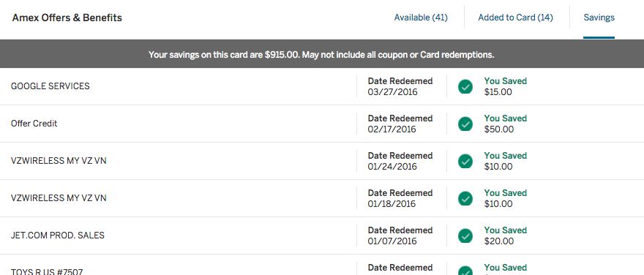The width and height of the screenshot is (644, 275).
Task: Click the checkmark icon in Toys R Us row
Action: [x=465, y=271]
